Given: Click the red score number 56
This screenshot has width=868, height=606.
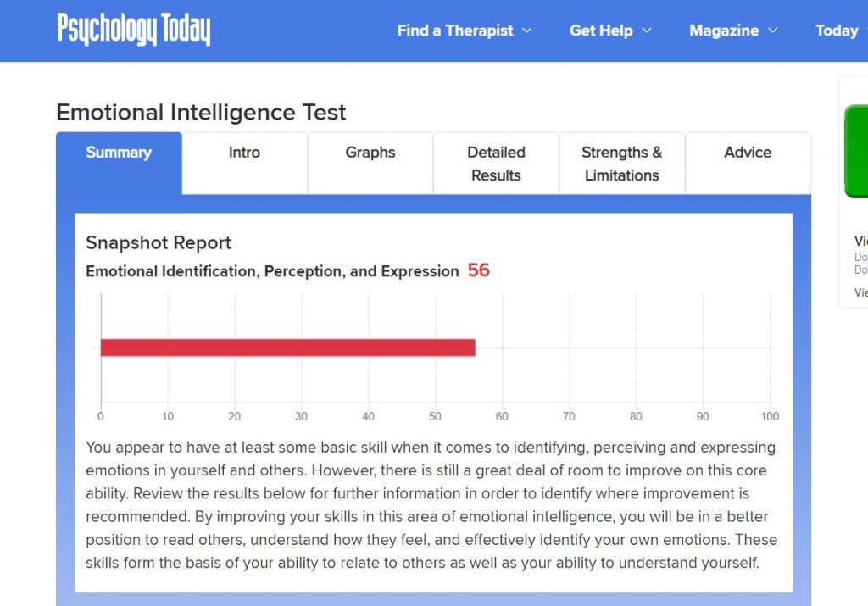Looking at the screenshot, I should click(x=479, y=270).
